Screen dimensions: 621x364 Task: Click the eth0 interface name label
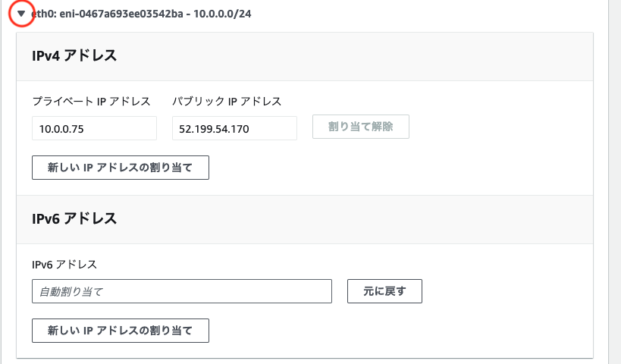click(x=43, y=14)
